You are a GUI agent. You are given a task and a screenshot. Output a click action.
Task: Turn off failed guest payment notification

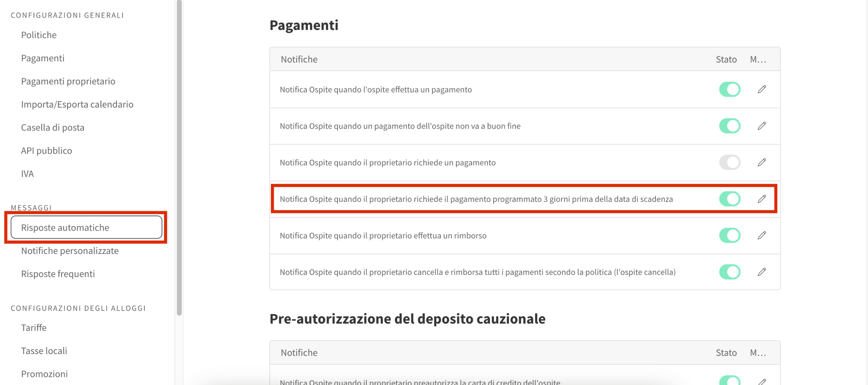click(x=729, y=126)
